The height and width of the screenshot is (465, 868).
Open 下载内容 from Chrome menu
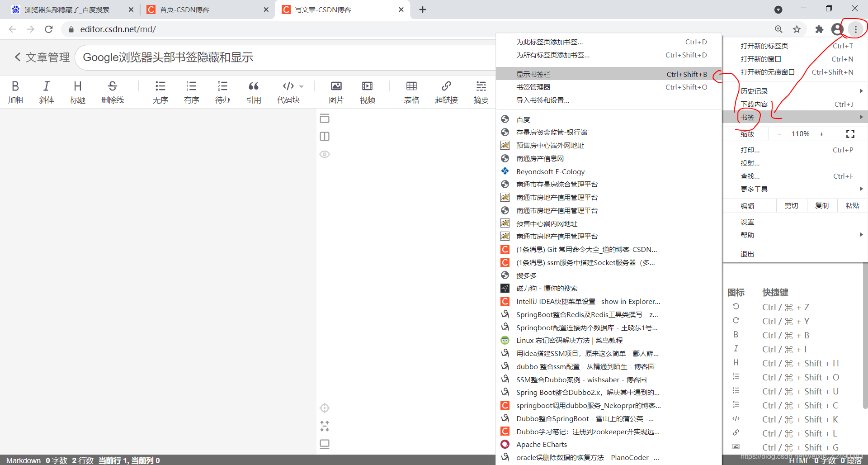pos(795,104)
